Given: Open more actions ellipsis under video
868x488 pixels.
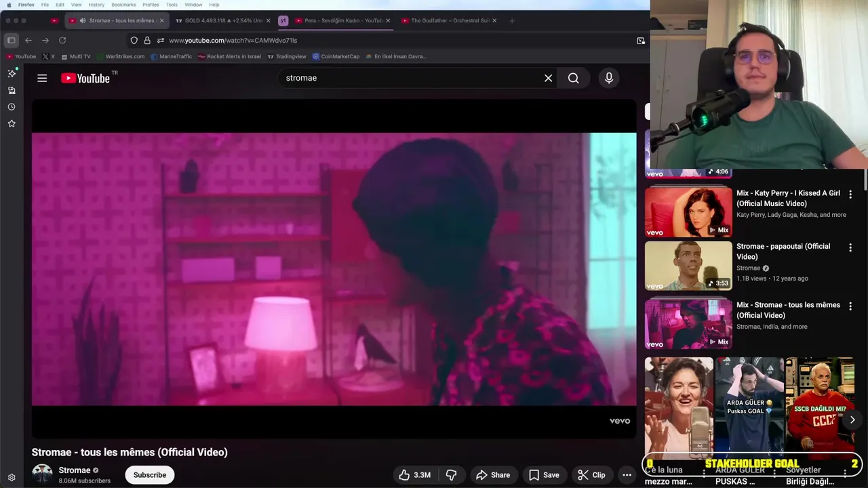Looking at the screenshot, I should point(627,475).
